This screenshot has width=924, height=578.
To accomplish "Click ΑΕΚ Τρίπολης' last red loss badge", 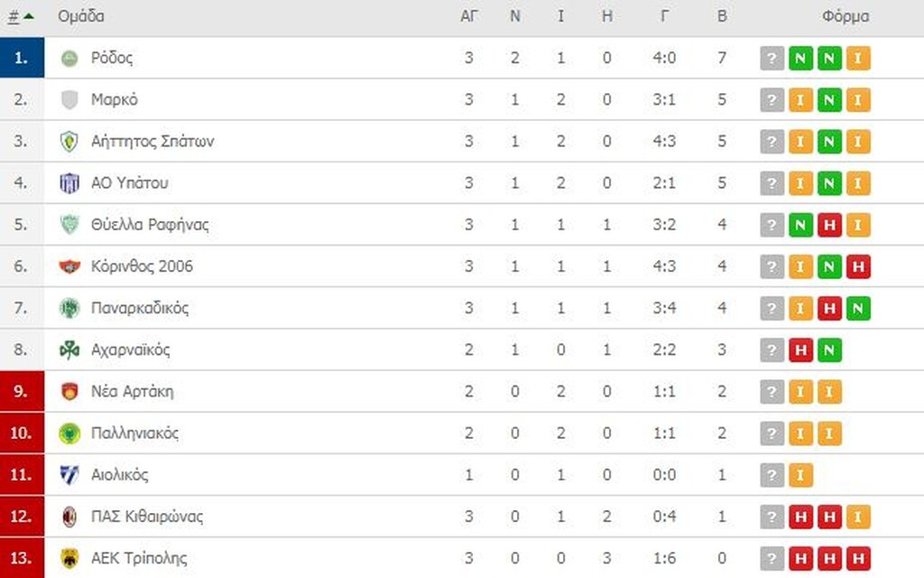I will tap(858, 558).
